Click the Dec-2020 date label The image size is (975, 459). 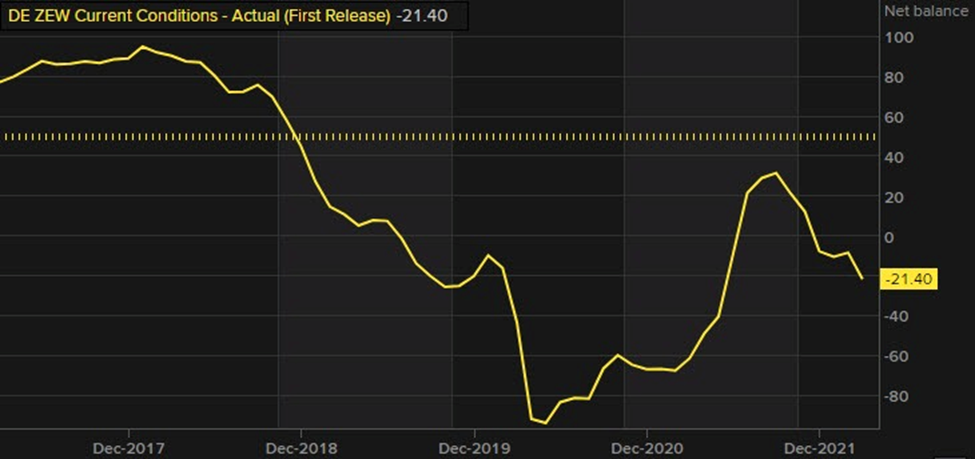coord(646,448)
